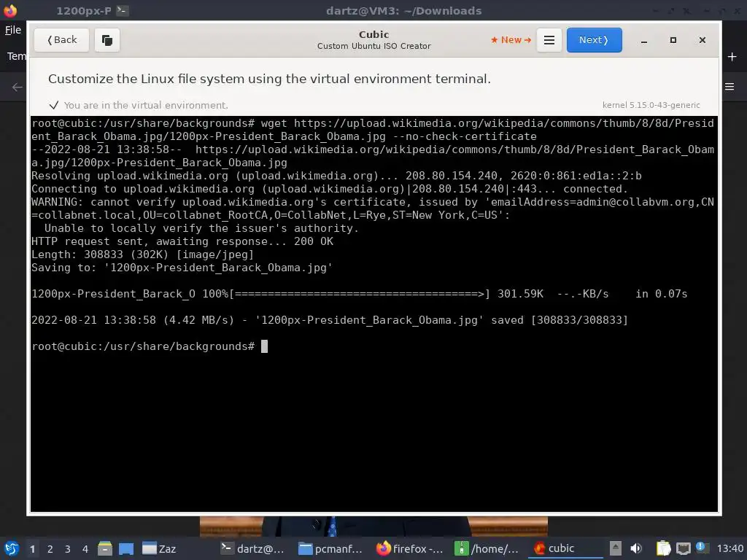Click the orange New link
Screen dimensions: 747x560
tap(511, 40)
